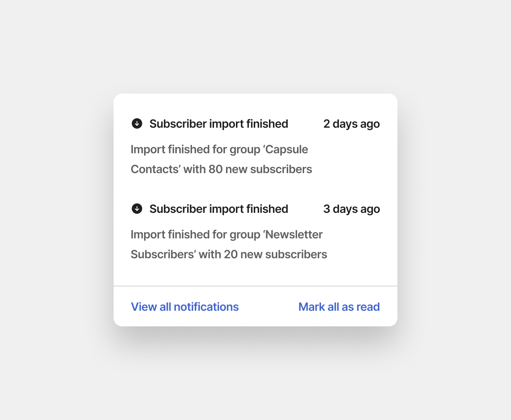Click the 'Mark all as read' link
Viewport: 511px width, 420px height.
coord(339,307)
